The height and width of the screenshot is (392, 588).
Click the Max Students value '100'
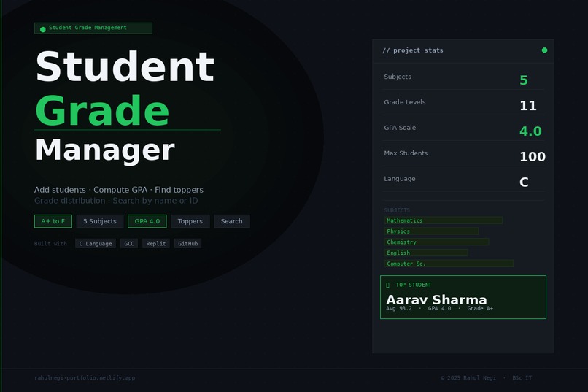point(533,156)
